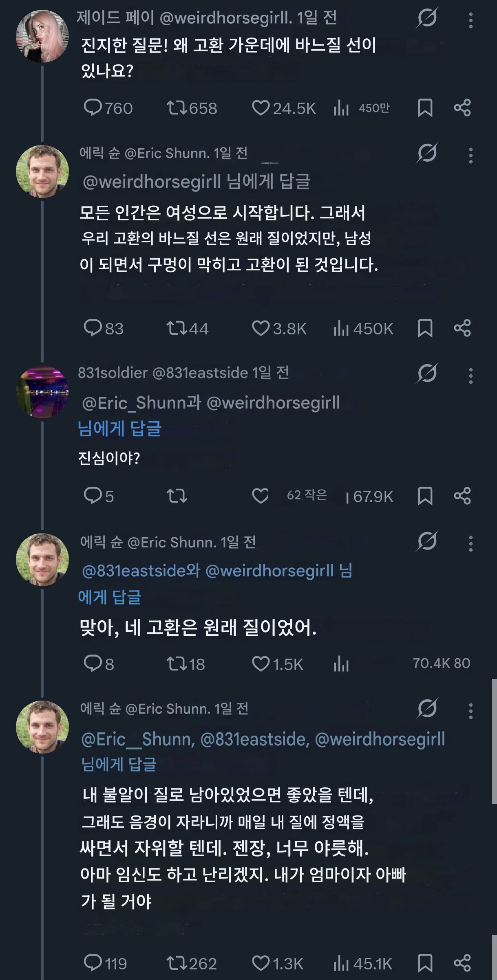Click the Grok icon on the top post
Screen dimensions: 497x980
click(x=427, y=18)
